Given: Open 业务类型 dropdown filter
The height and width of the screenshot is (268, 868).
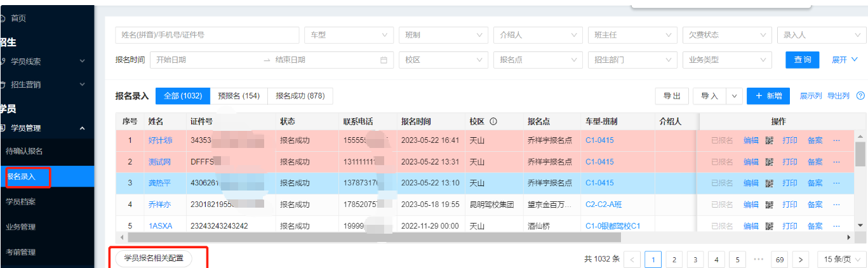Looking at the screenshot, I should [727, 60].
